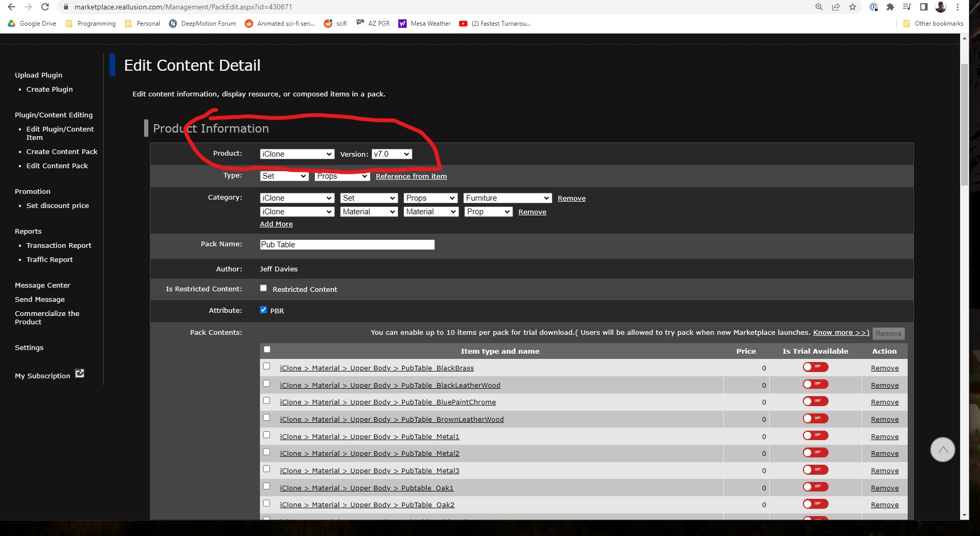The width and height of the screenshot is (980, 536).
Task: Open the Animated sci-fi seri... bookmark
Action: click(x=280, y=24)
